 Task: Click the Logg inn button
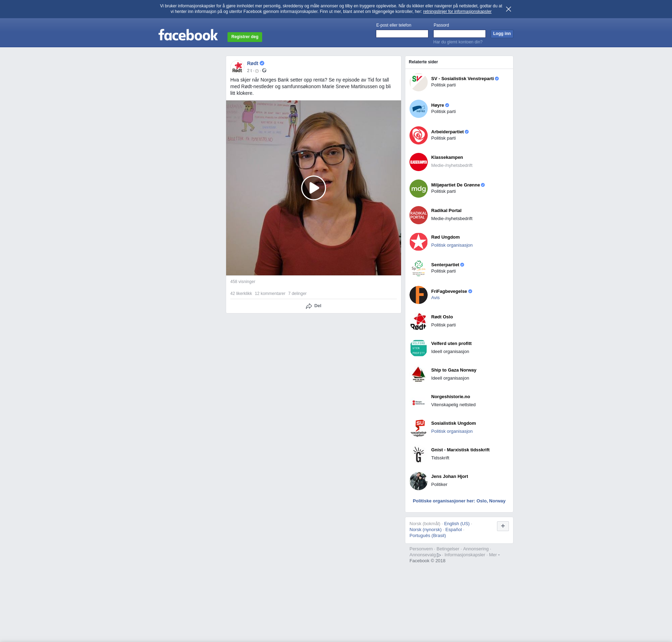click(x=502, y=34)
